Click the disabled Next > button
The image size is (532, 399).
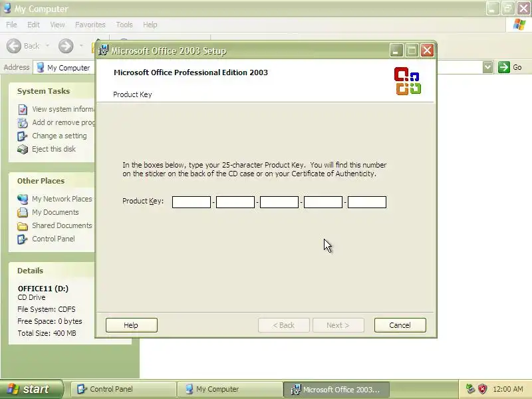coord(338,325)
